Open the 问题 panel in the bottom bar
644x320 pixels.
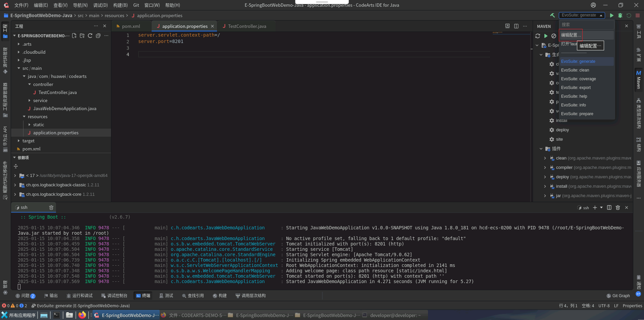[25, 296]
